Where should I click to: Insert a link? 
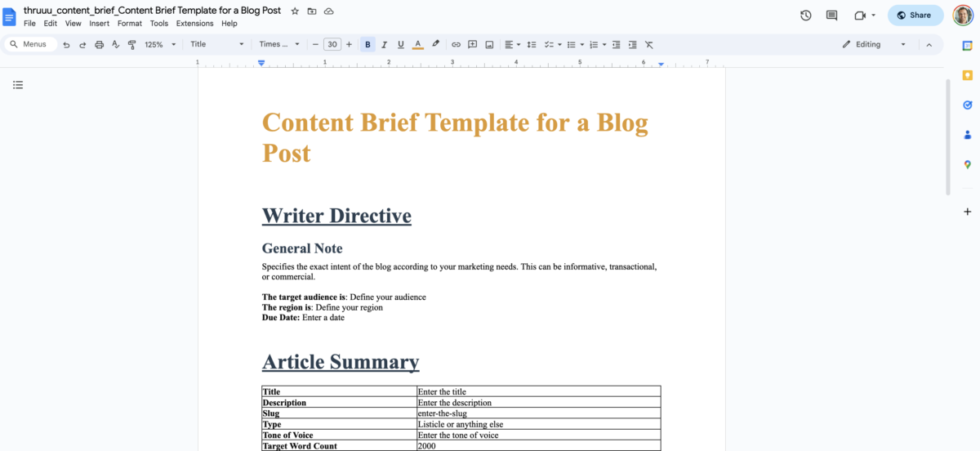point(456,44)
